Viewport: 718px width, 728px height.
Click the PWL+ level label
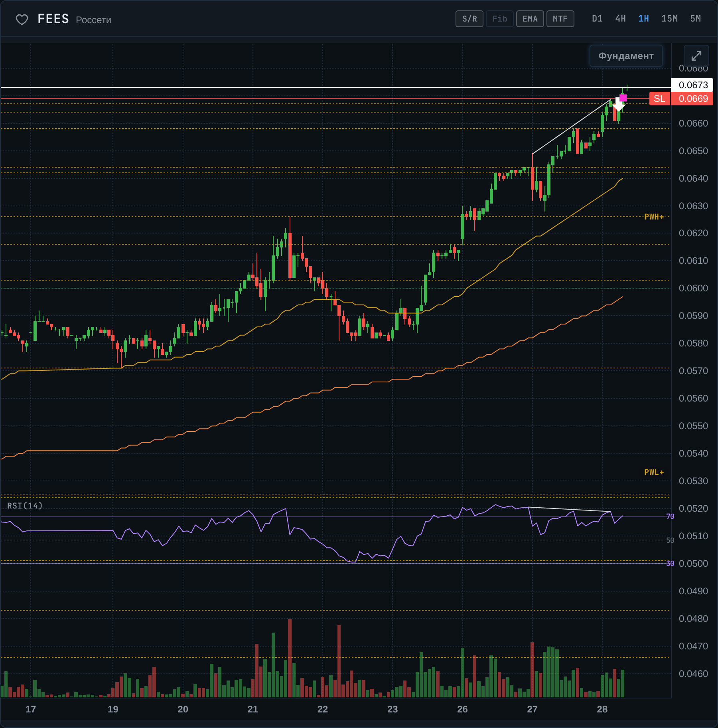point(654,472)
